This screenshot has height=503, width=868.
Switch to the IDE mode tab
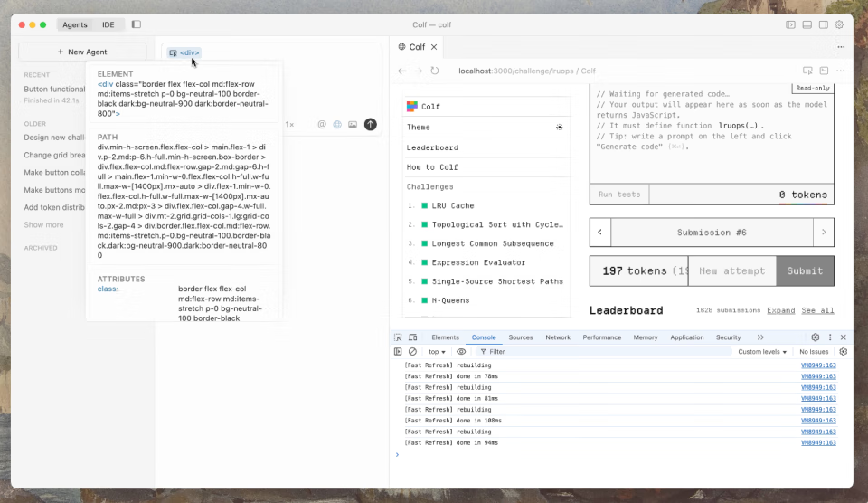108,24
